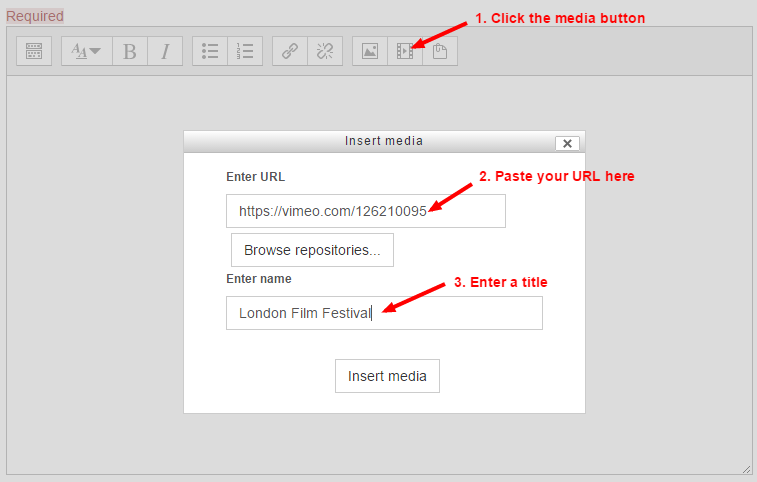Click the unlink icon
757x482 pixels.
(323, 51)
